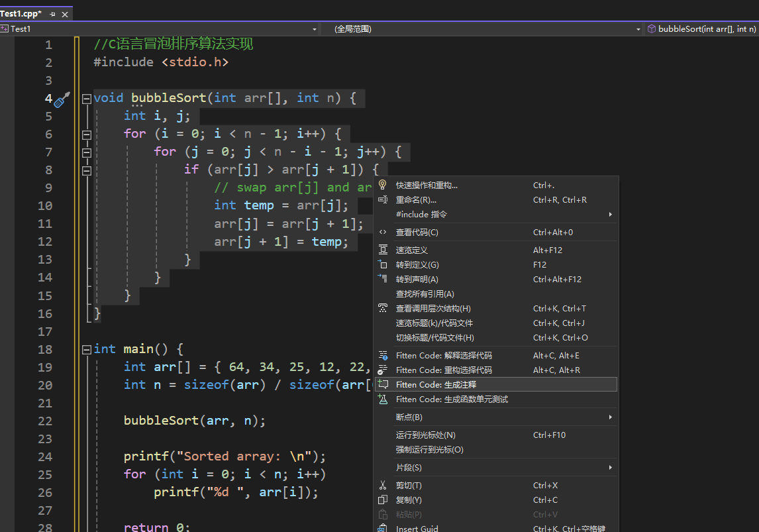This screenshot has width=759, height=532.
Task: Select Fitten Code: 生成注释 menu item
Action: pos(436,385)
